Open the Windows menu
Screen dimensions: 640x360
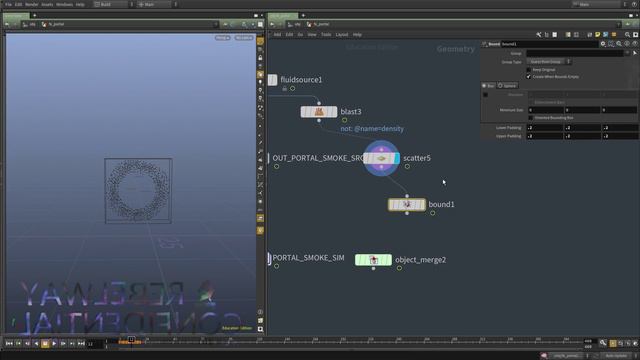click(x=64, y=4)
